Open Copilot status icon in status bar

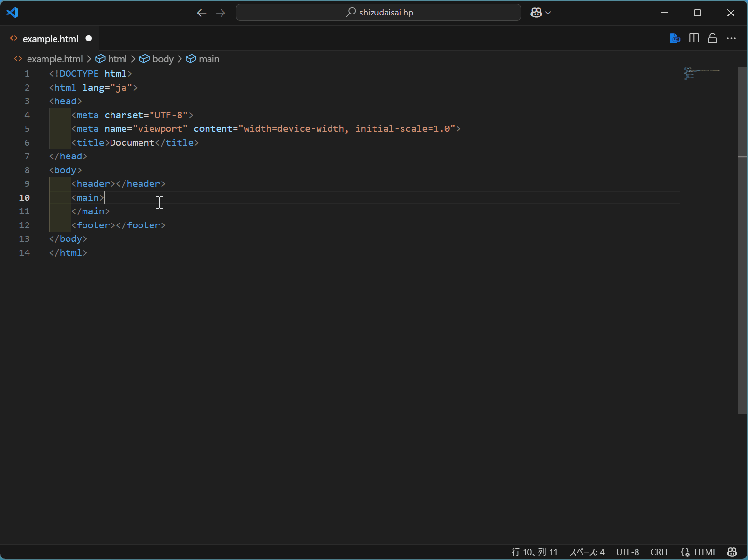pyautogui.click(x=732, y=552)
